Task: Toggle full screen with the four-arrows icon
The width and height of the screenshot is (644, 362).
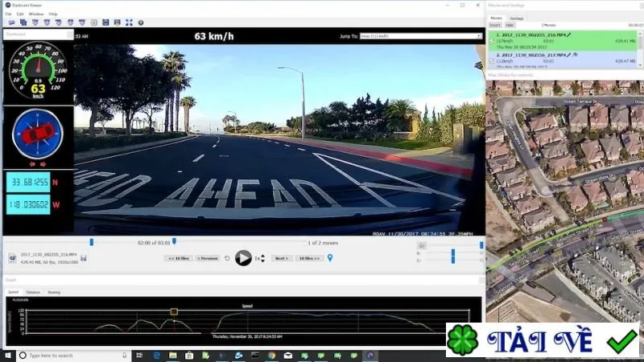Action: pyautogui.click(x=129, y=23)
